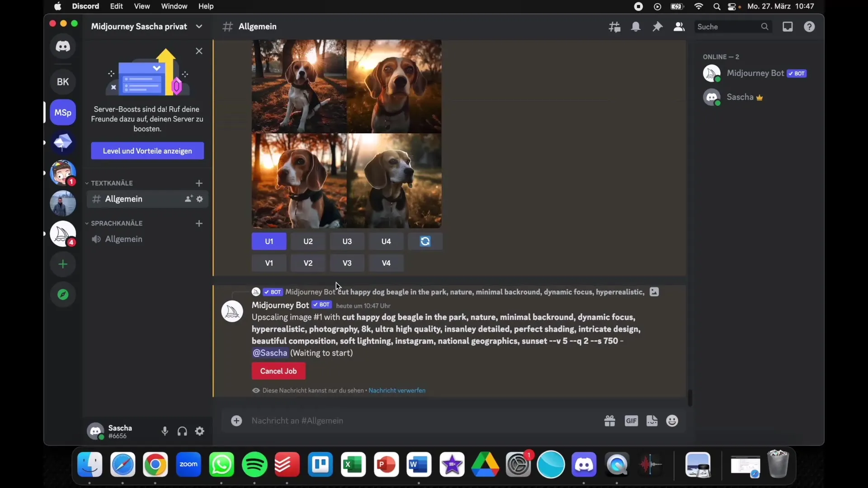
Task: Launch Trello from the Dock
Action: point(321,465)
